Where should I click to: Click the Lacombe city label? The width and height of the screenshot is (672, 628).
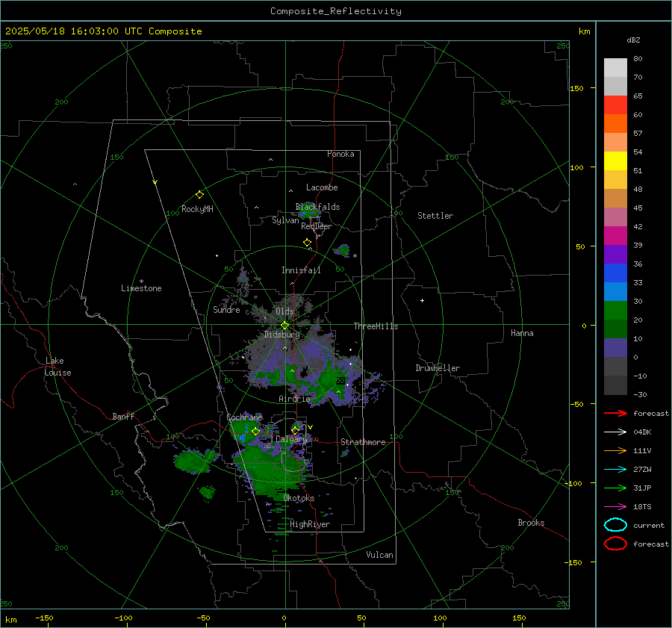[322, 187]
